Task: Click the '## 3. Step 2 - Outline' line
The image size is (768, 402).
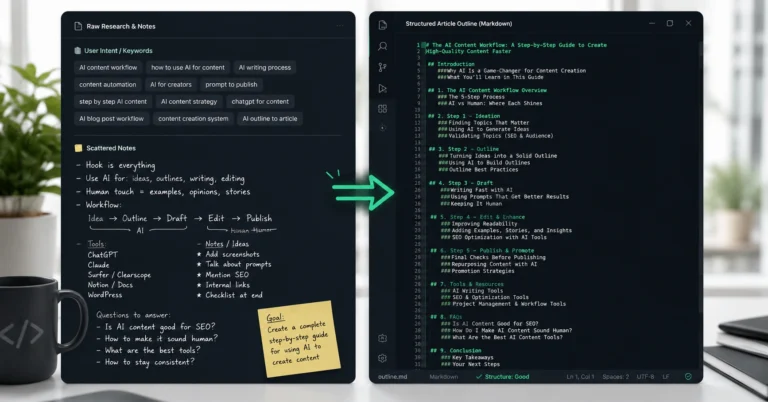Action: coord(464,149)
